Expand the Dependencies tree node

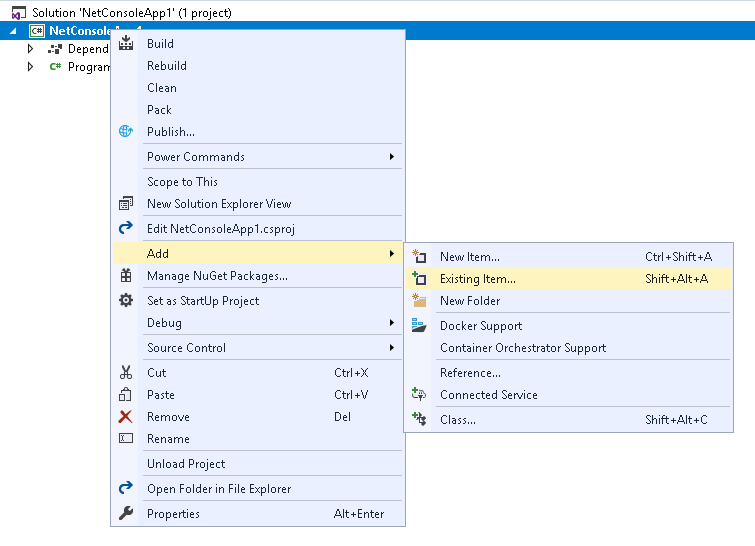coord(31,49)
